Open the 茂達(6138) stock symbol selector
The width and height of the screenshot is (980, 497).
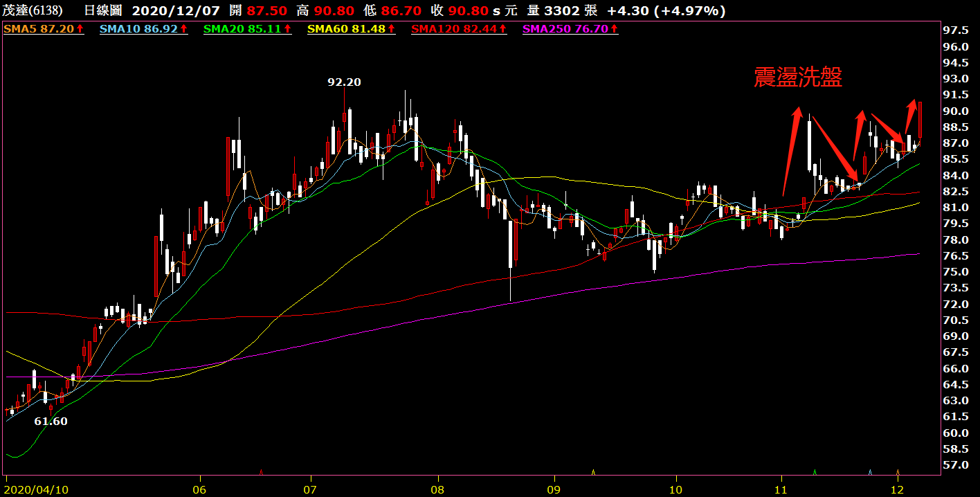tap(33, 11)
